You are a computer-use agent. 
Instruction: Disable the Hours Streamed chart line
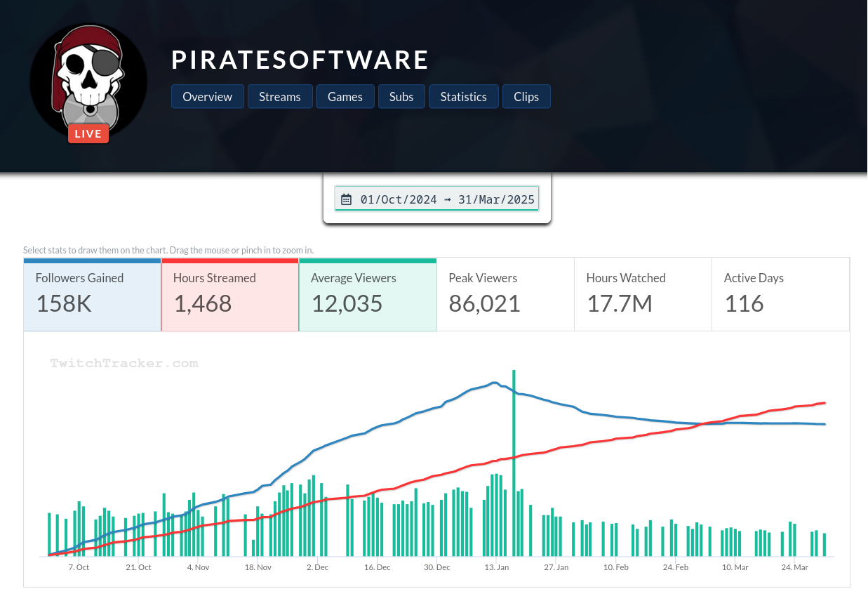coord(229,293)
